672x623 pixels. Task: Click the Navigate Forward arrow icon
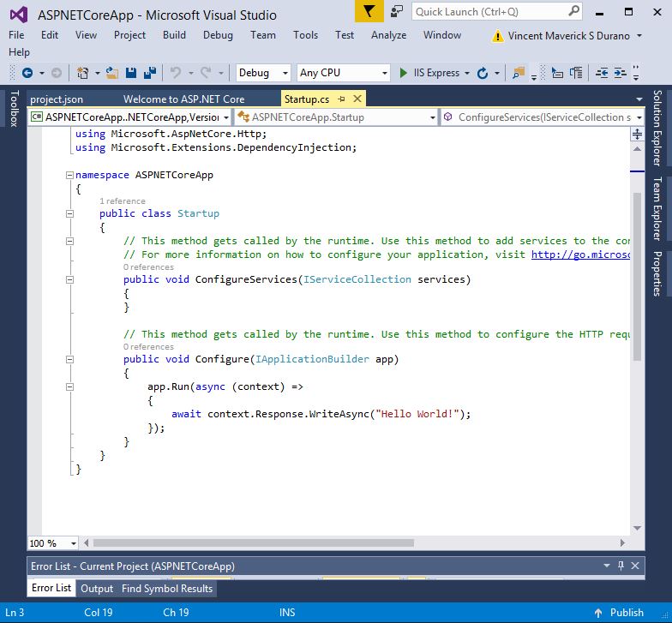tap(57, 73)
